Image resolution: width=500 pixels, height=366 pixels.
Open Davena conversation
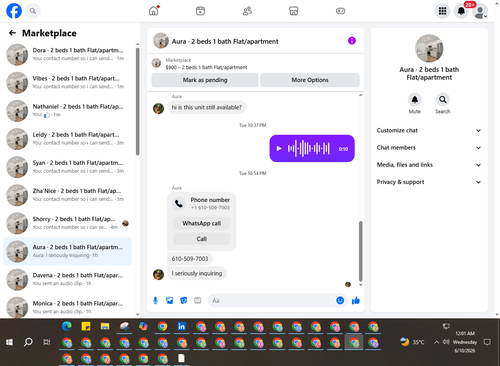click(x=68, y=279)
